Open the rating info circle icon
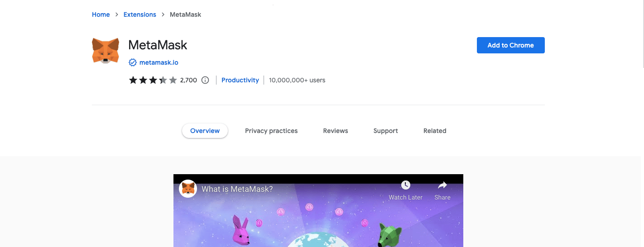The width and height of the screenshot is (644, 247). (x=205, y=80)
